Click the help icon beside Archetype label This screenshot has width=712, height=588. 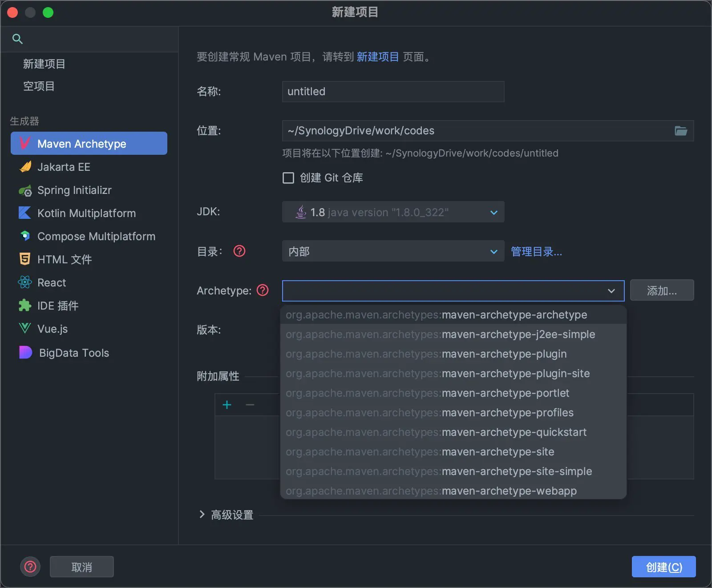click(x=263, y=290)
